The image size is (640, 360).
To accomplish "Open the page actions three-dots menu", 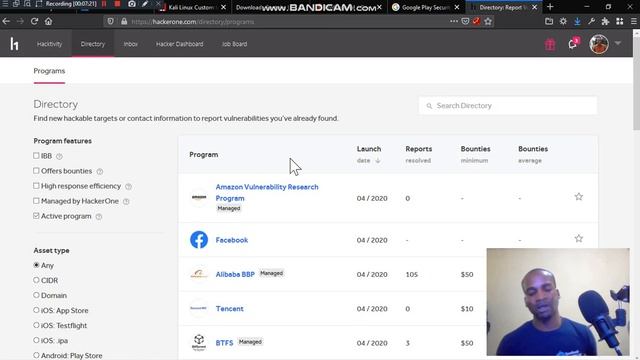I will pyautogui.click(x=453, y=21).
